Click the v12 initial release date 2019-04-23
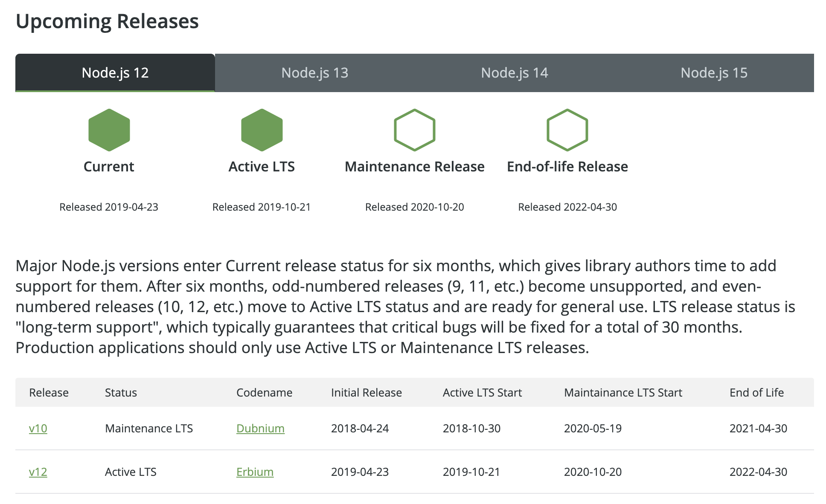The width and height of the screenshot is (826, 504). click(360, 472)
